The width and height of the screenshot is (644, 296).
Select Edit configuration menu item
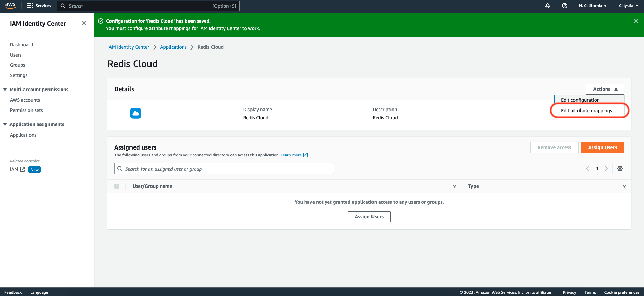tap(580, 100)
